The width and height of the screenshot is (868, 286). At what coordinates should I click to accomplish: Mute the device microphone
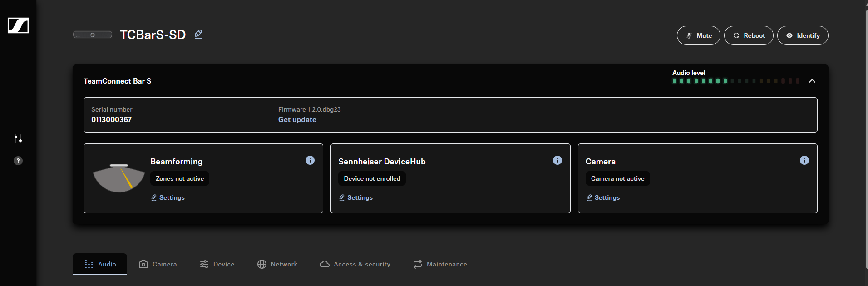pyautogui.click(x=698, y=35)
